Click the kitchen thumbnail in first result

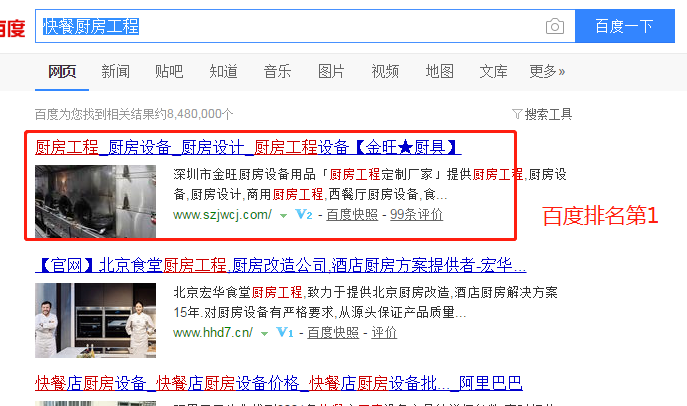[x=95, y=200]
